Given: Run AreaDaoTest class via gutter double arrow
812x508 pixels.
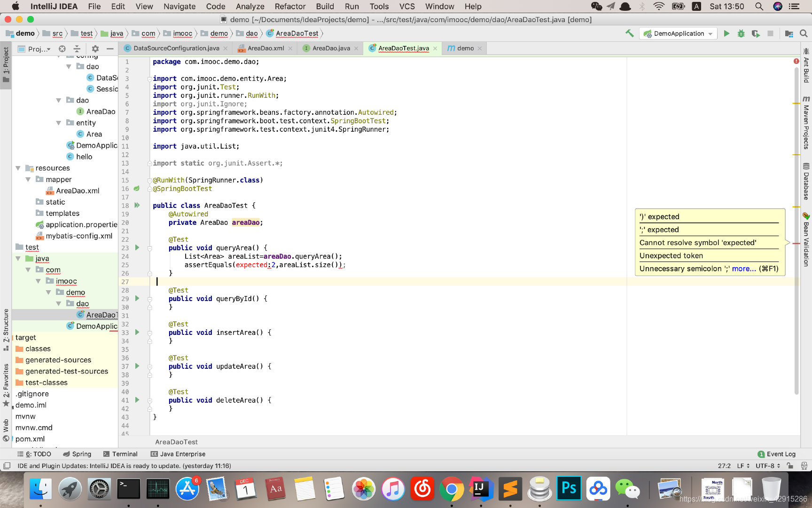Looking at the screenshot, I should pyautogui.click(x=137, y=205).
